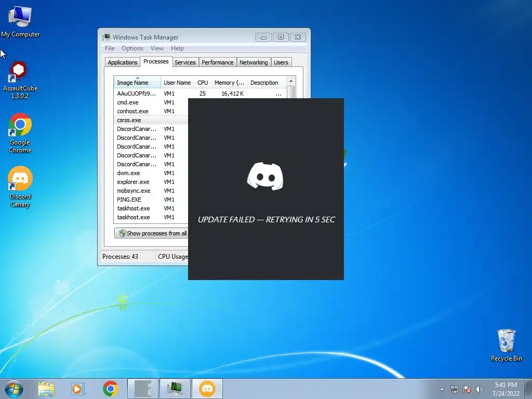Switch to Discord Canary taskbar button

(207, 389)
